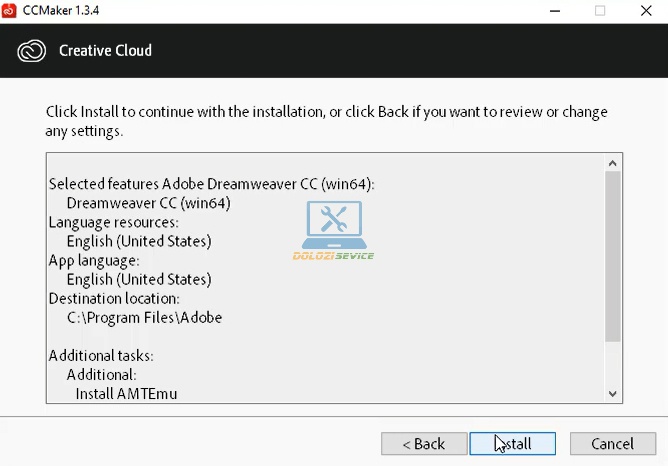Click the 'Install AMTEmu' additional task line
668x466 pixels.
tap(127, 394)
